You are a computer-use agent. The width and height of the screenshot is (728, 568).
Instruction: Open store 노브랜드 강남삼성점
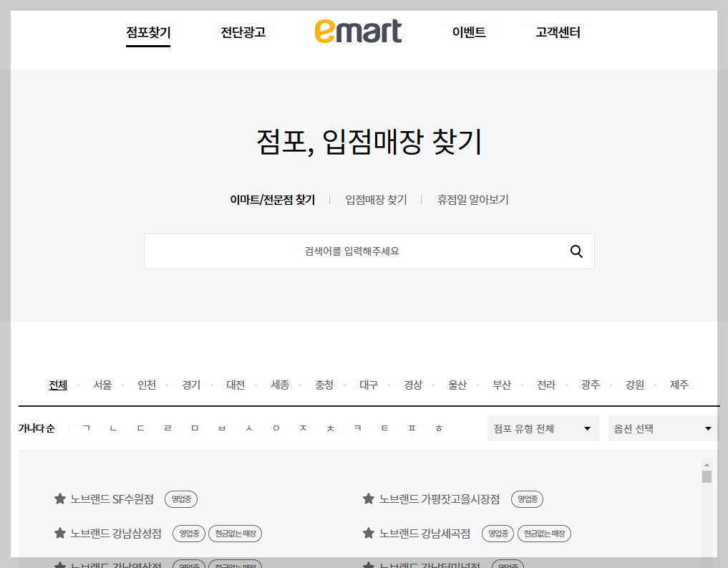116,534
